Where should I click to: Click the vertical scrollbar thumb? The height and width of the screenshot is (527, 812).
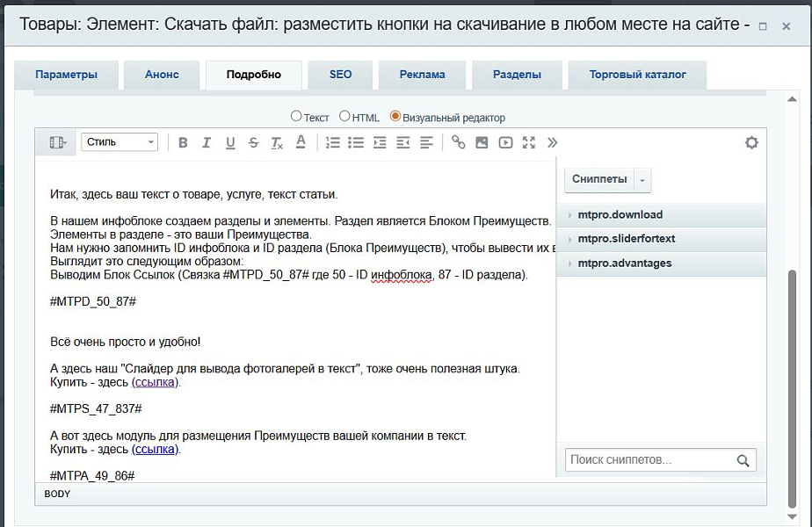click(792, 388)
